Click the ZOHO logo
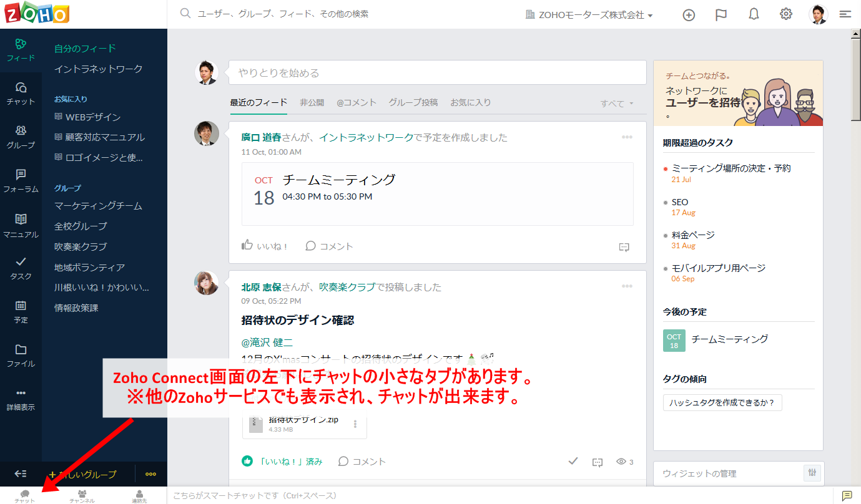This screenshot has width=861, height=504. click(37, 13)
